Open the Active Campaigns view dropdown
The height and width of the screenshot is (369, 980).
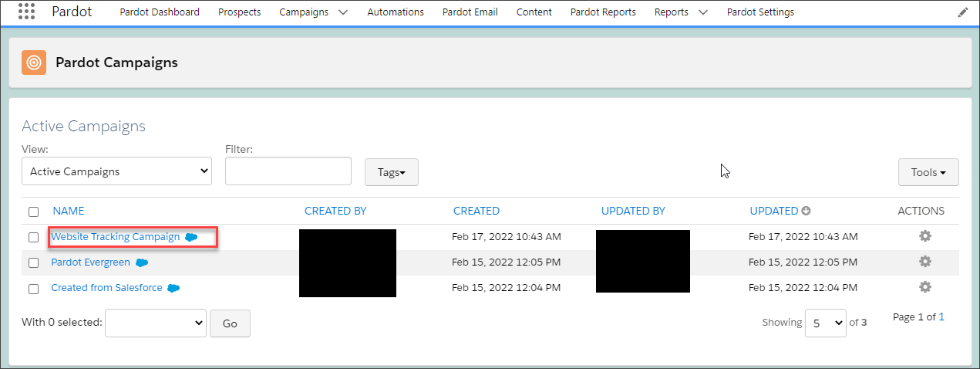(116, 171)
